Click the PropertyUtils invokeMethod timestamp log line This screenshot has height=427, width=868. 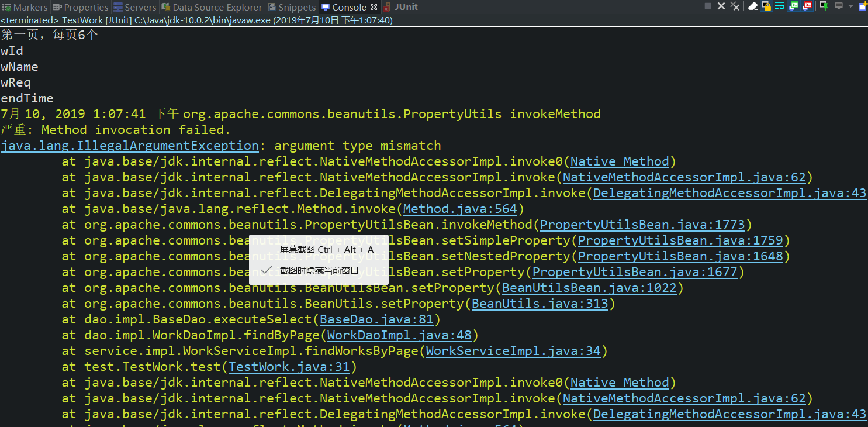tap(301, 114)
